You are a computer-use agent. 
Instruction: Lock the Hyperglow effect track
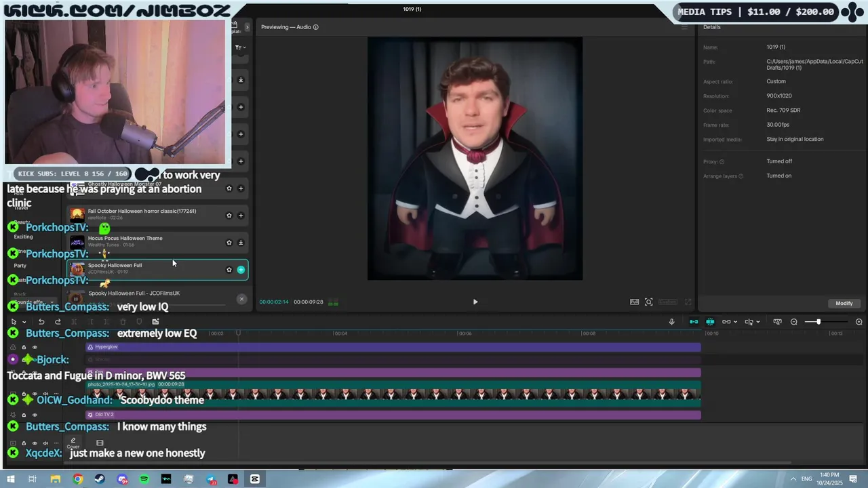pos(24,347)
